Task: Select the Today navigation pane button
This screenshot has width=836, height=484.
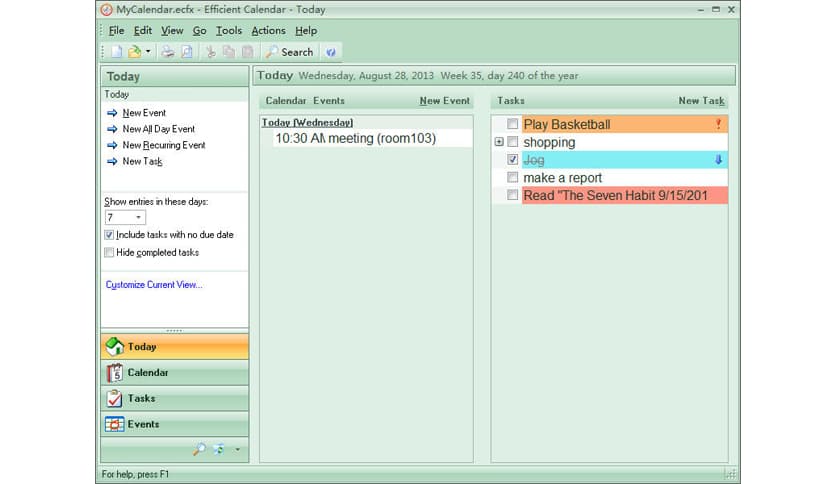Action: pyautogui.click(x=174, y=346)
